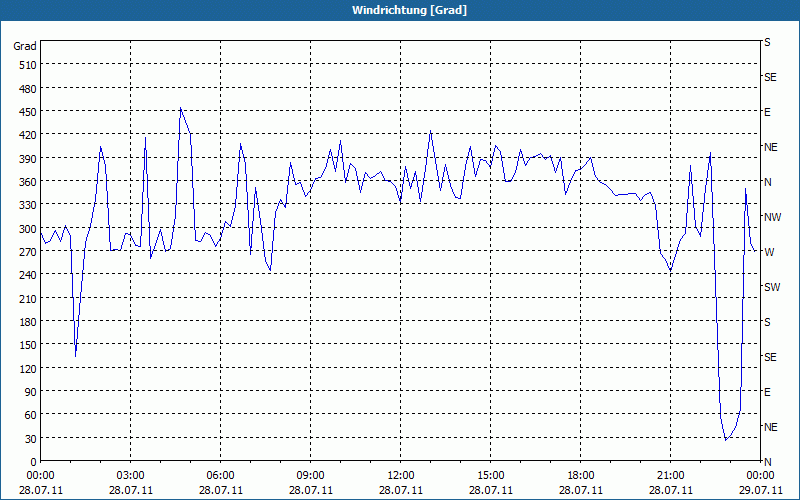Select the 300 degree tick label

[28, 229]
